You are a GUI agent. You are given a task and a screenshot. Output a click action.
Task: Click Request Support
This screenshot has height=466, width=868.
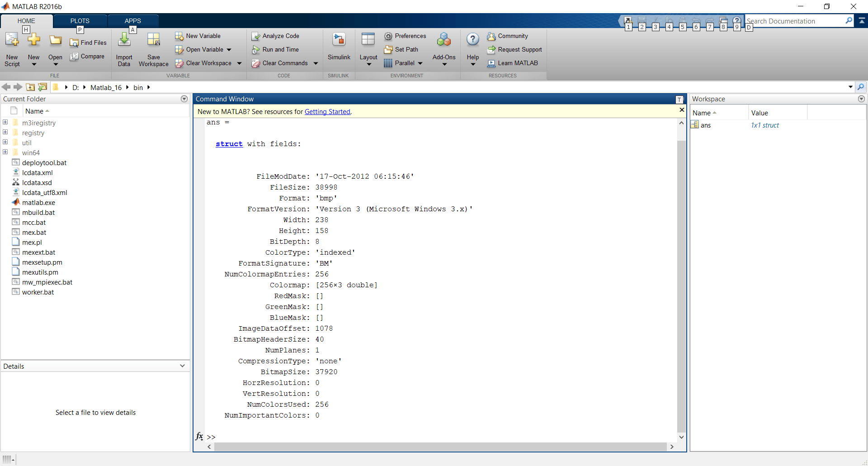pyautogui.click(x=514, y=49)
